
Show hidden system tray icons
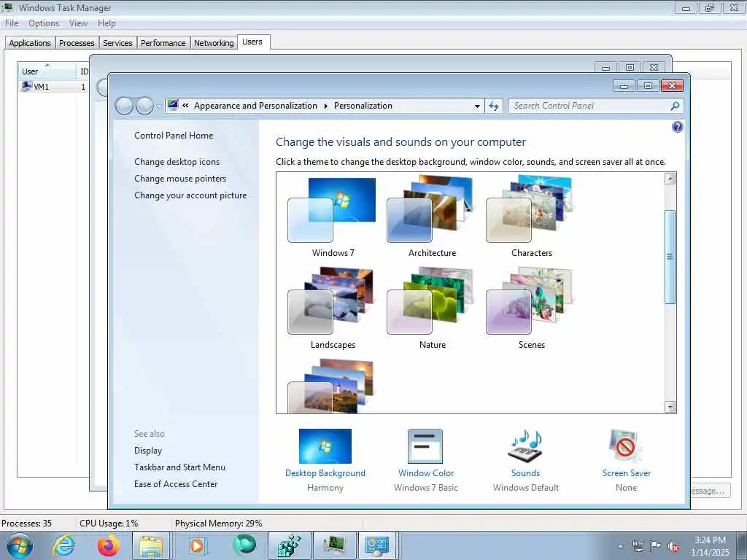[620, 546]
